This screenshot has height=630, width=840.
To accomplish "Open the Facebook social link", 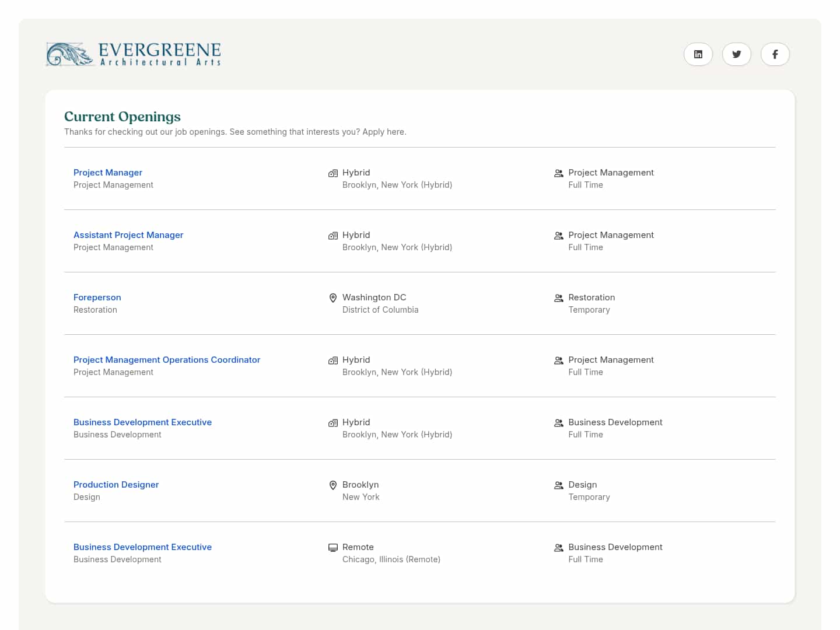I will 775,54.
